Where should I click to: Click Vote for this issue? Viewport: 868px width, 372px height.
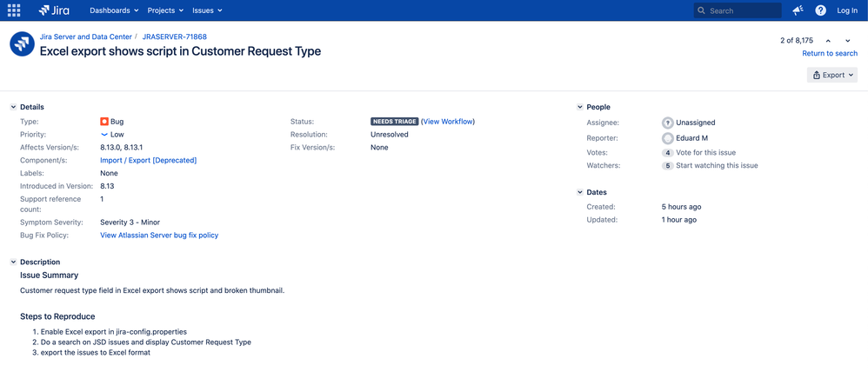706,152
